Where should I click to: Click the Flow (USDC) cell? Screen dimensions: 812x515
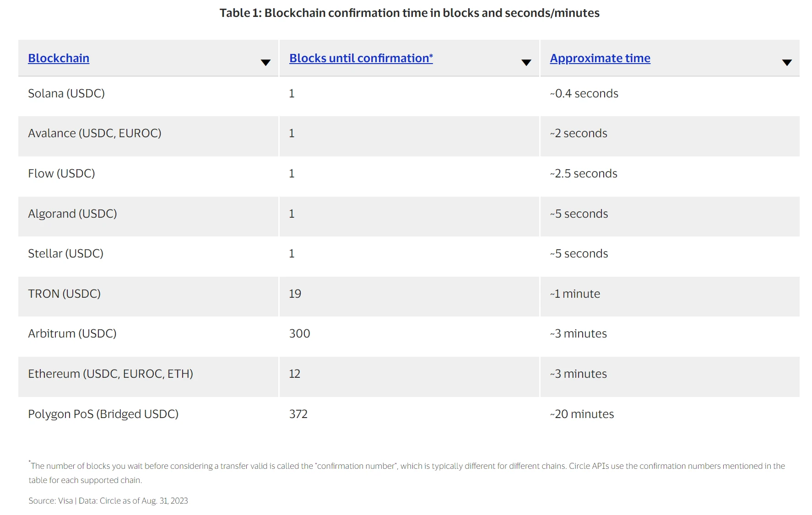pos(61,174)
